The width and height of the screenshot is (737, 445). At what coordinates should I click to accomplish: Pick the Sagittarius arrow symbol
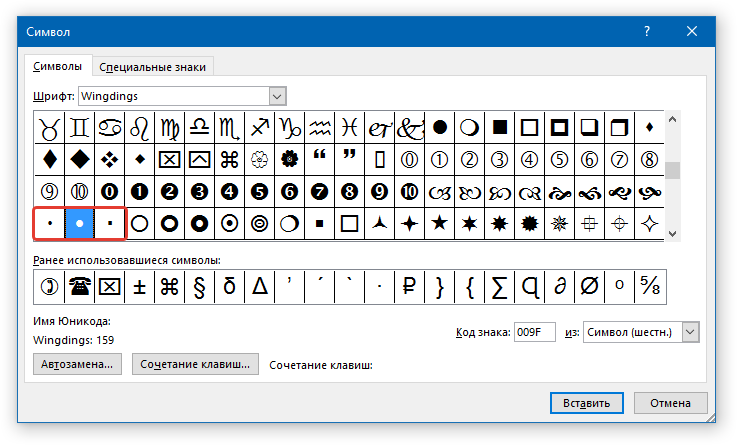point(260,128)
